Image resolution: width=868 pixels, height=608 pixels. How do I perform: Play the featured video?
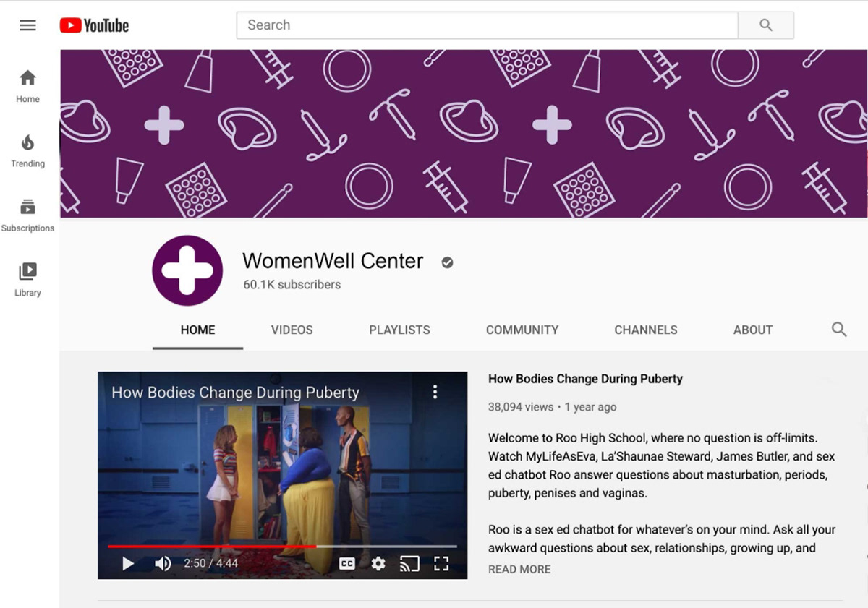point(128,563)
